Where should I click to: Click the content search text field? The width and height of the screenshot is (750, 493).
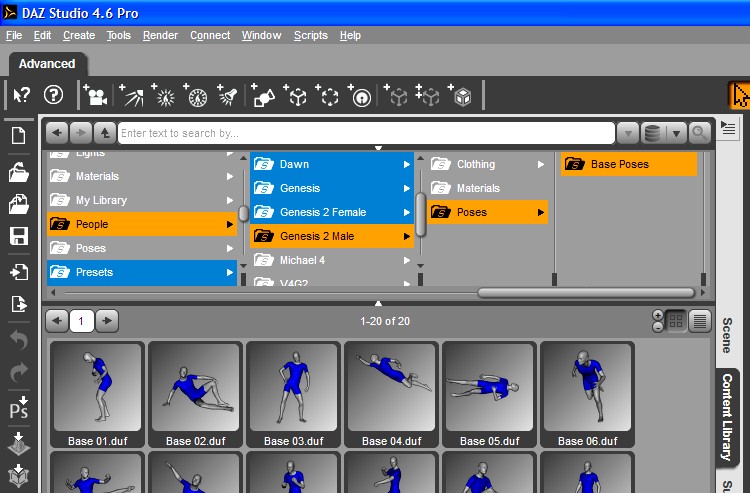click(x=366, y=133)
